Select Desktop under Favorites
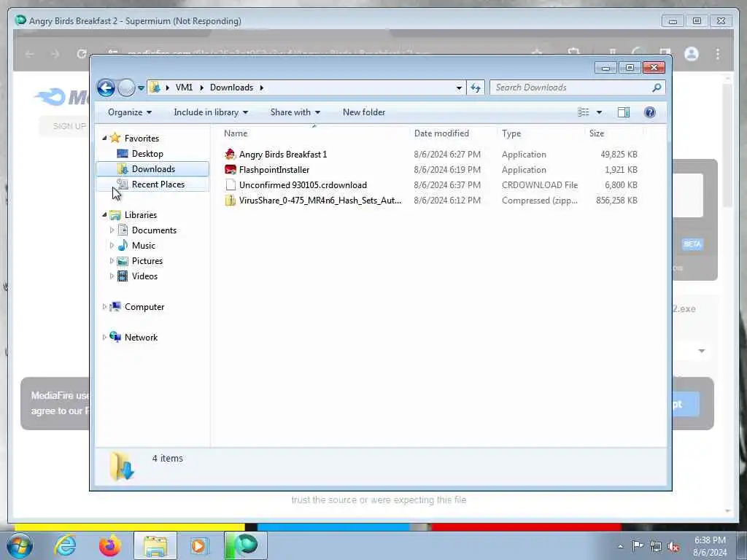Screen dimensions: 747x560 point(147,154)
